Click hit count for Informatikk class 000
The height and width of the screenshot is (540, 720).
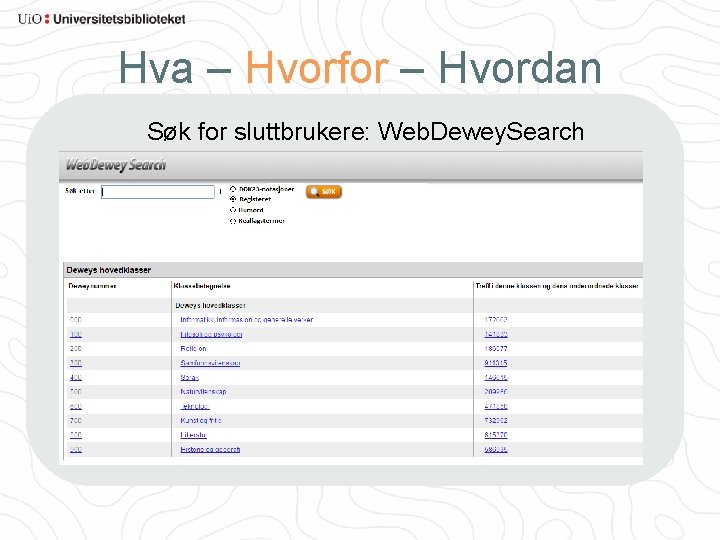click(496, 320)
